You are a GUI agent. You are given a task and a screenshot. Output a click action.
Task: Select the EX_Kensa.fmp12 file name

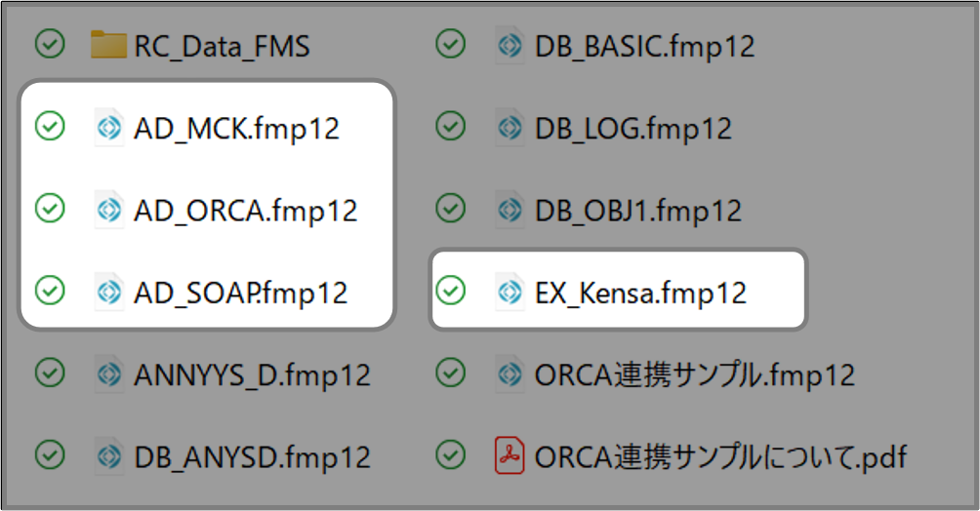pos(641,291)
